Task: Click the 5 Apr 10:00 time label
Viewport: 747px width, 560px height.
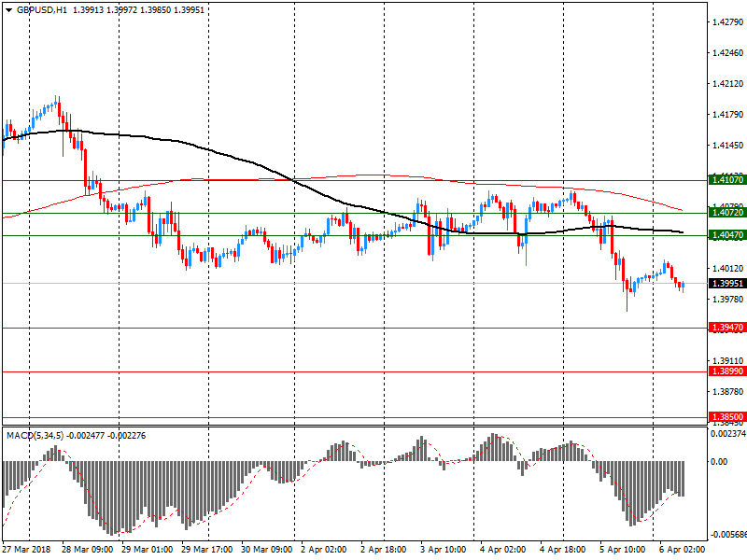Action: click(622, 550)
